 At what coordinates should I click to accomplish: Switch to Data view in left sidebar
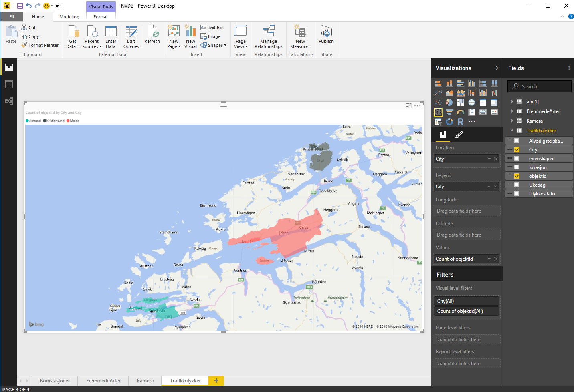tap(9, 84)
